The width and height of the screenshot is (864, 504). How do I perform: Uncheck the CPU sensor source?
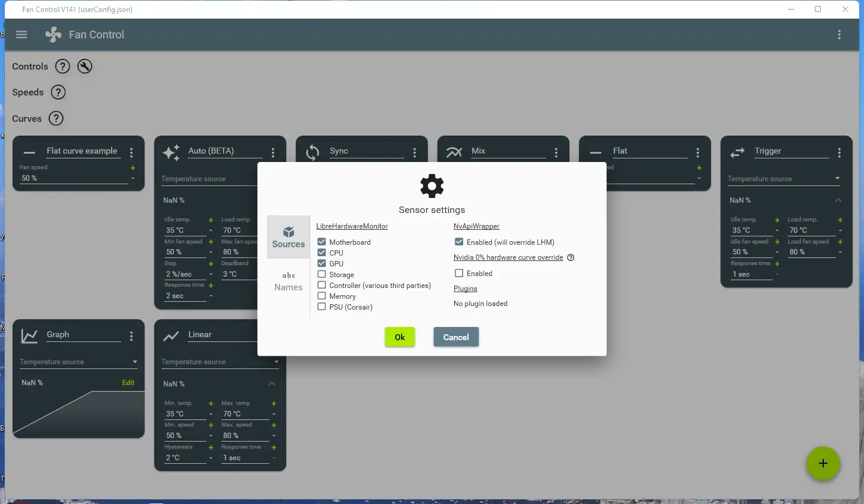pos(322,253)
